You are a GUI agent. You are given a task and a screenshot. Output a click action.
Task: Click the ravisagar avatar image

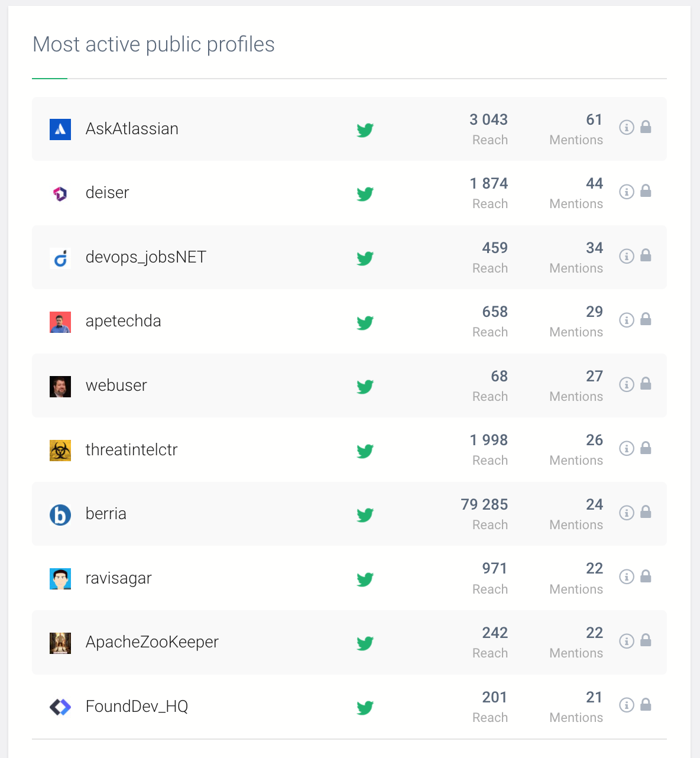click(x=60, y=579)
